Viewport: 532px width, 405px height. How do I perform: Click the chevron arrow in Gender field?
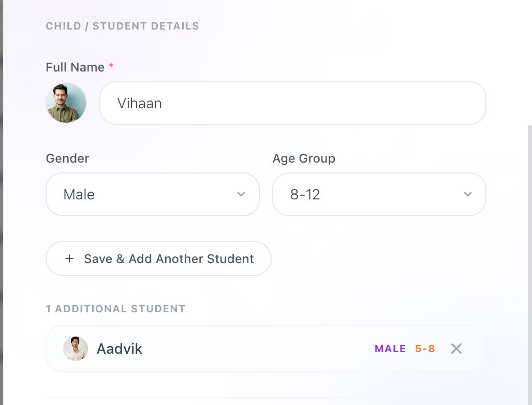(x=241, y=194)
